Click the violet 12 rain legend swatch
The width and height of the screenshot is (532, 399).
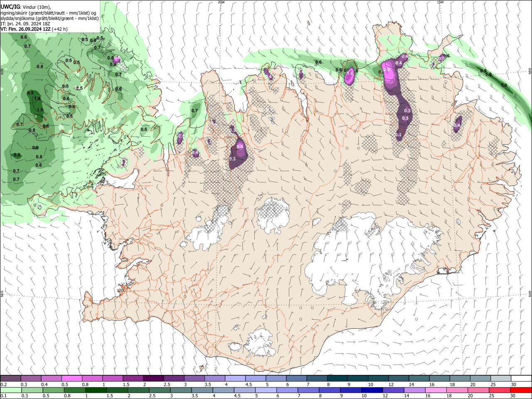pos(393,390)
